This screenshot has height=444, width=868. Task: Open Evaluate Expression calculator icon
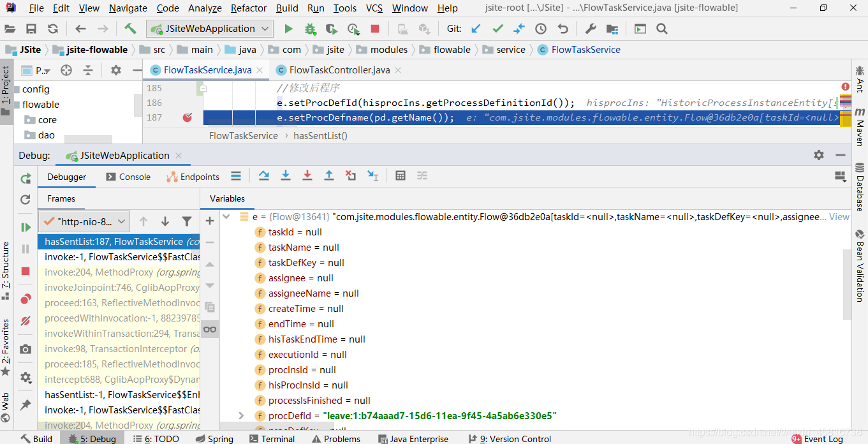pos(401,175)
